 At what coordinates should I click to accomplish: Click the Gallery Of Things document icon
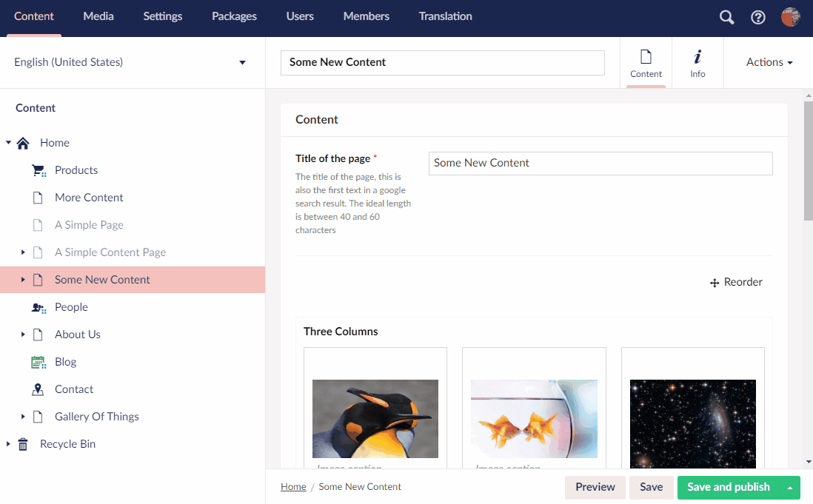[38, 417]
